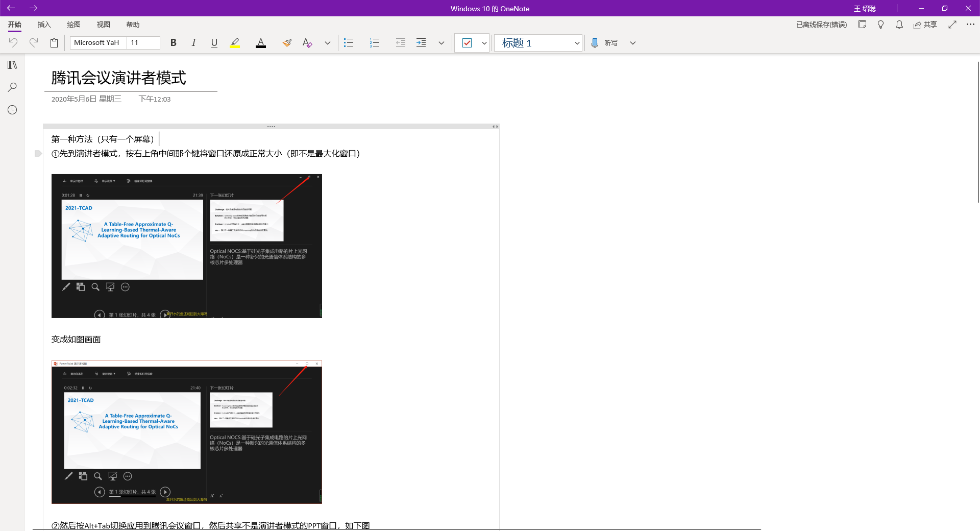Screen dimensions: 980x531
Task: Open the notifications bell
Action: pyautogui.click(x=899, y=25)
